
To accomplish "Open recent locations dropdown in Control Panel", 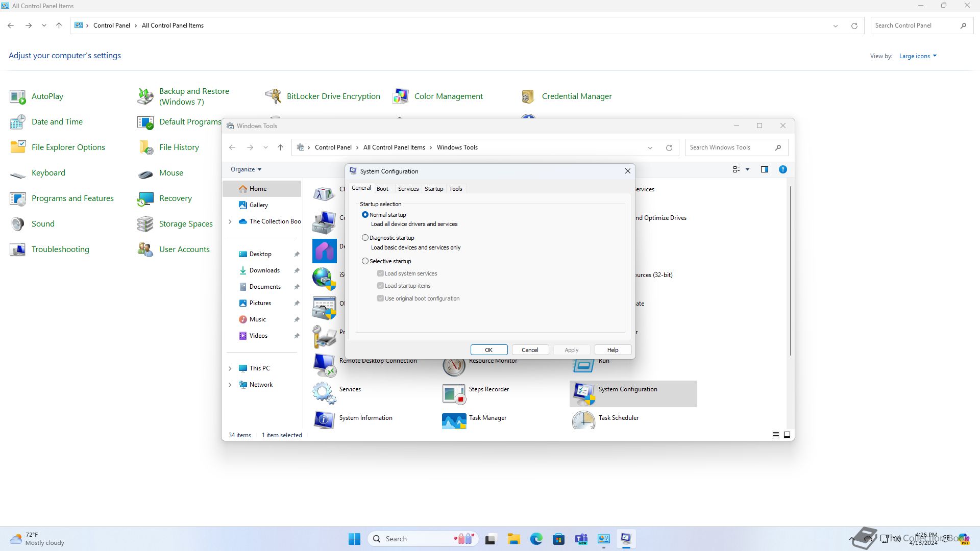I will tap(44, 26).
